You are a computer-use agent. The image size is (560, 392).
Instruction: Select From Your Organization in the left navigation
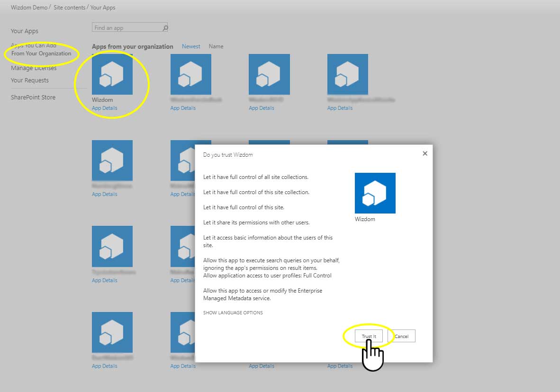pyautogui.click(x=41, y=53)
